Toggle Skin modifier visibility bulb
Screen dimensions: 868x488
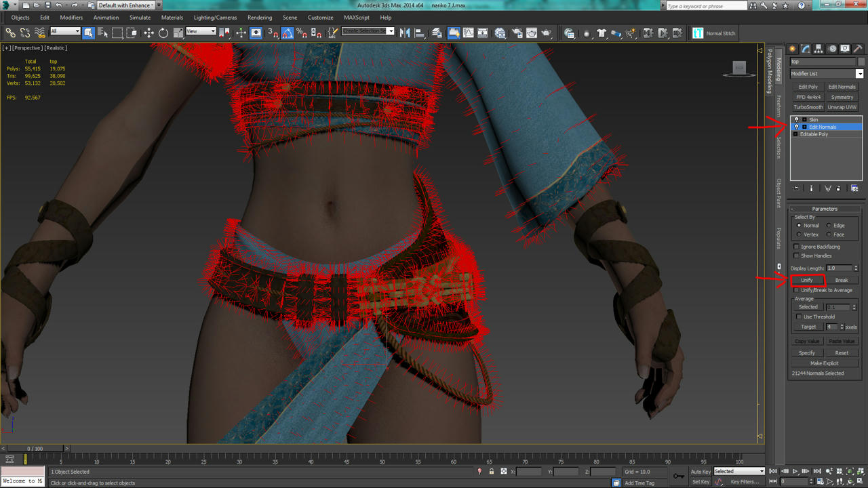pyautogui.click(x=797, y=119)
